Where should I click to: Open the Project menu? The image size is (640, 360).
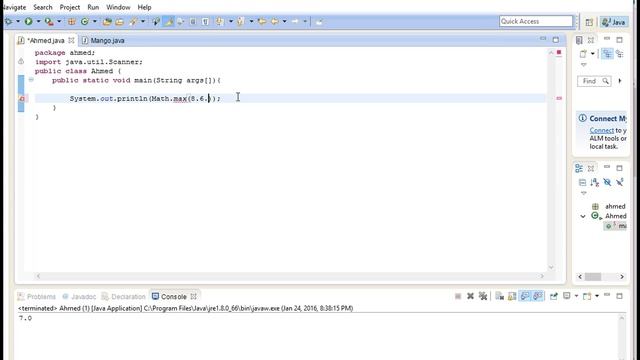click(70, 7)
